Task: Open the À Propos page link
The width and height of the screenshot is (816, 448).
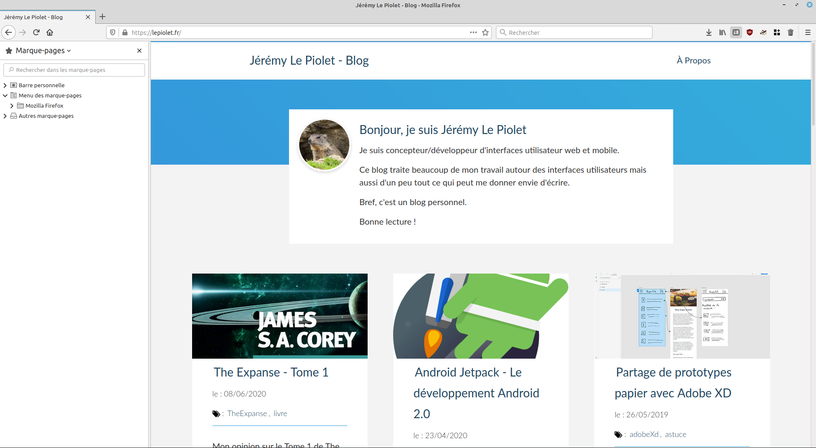Action: [x=693, y=60]
